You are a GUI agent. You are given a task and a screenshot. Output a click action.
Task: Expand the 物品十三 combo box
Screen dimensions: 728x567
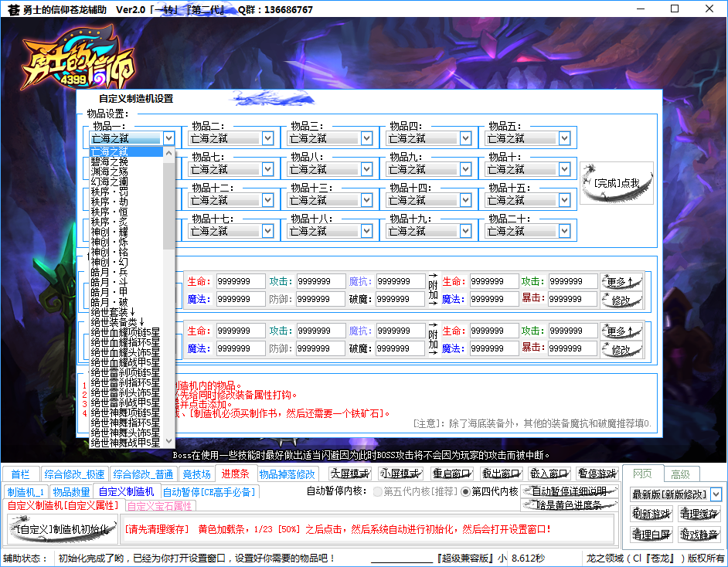[x=367, y=200]
